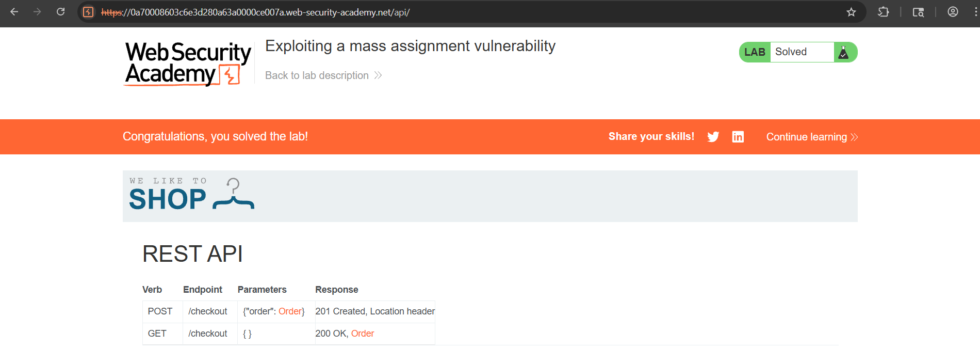Viewport: 980px width, 364px height.
Task: Expand the Order response in GET row
Action: click(x=362, y=334)
